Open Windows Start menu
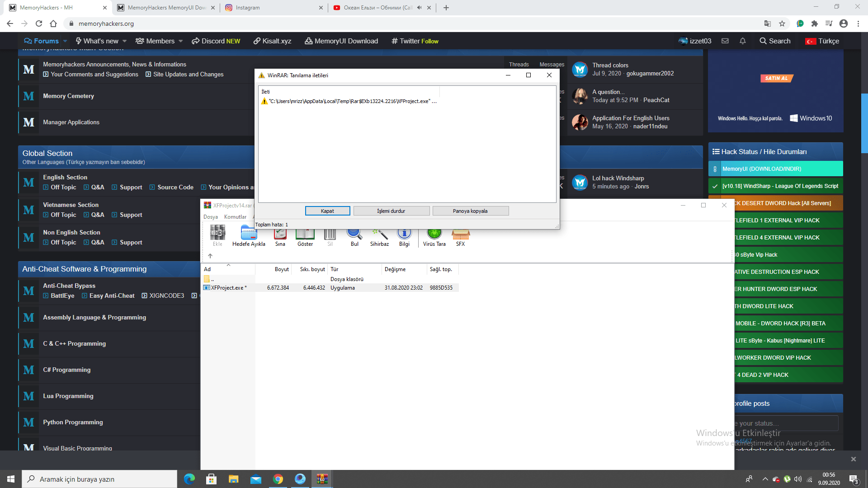 11,479
